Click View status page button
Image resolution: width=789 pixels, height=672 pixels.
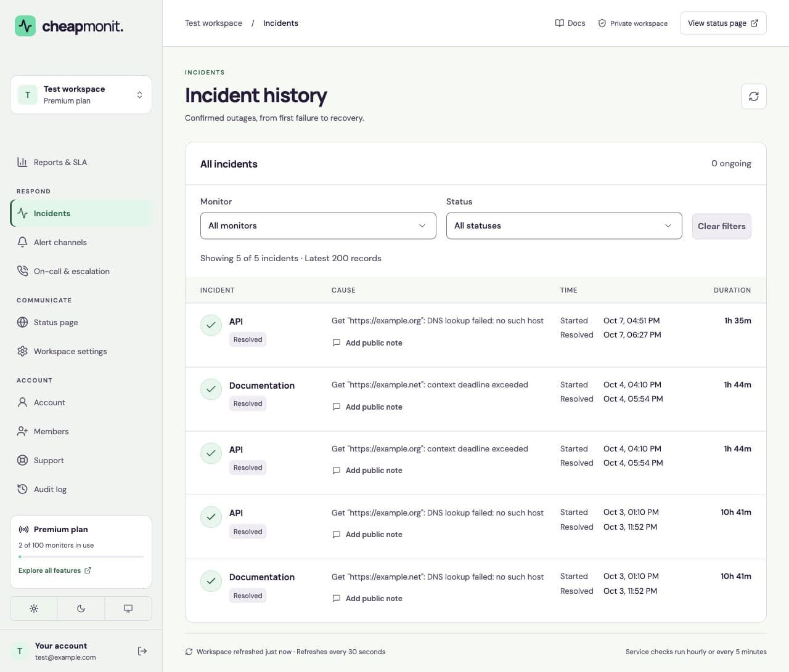pos(723,23)
